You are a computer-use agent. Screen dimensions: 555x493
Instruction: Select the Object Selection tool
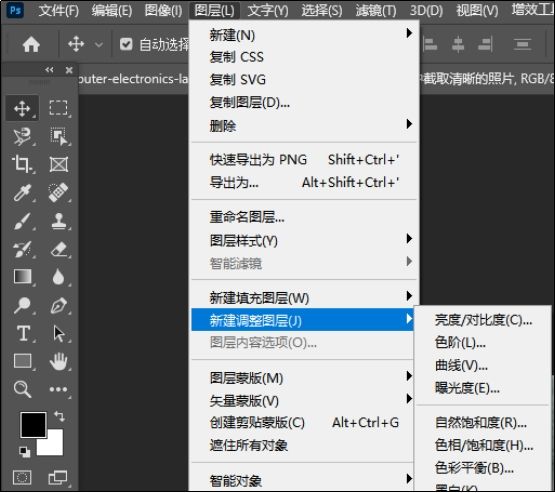tap(58, 136)
